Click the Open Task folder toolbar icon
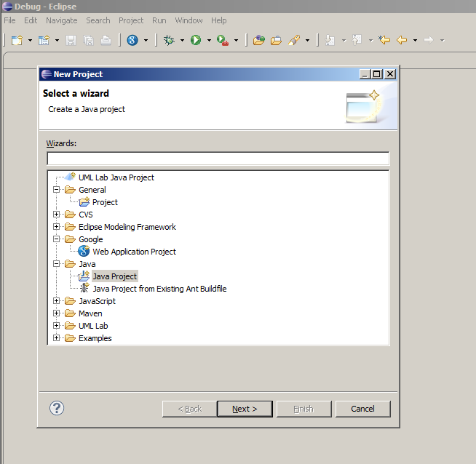Image resolution: width=476 pixels, height=464 pixels. [x=276, y=40]
